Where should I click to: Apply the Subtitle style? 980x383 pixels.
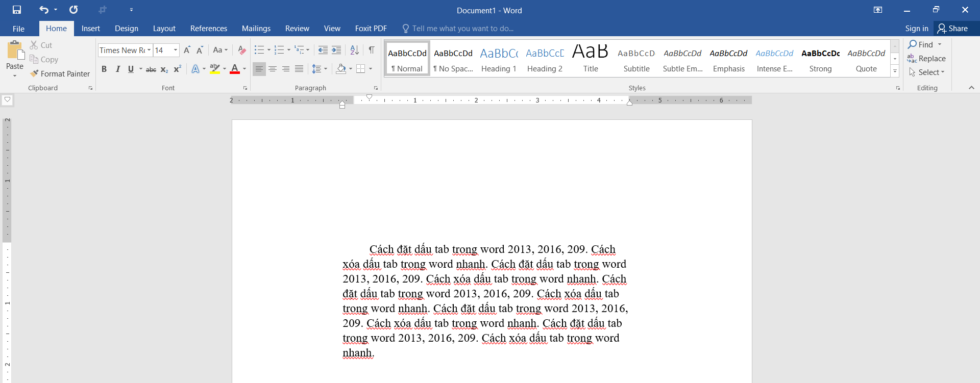(636, 59)
